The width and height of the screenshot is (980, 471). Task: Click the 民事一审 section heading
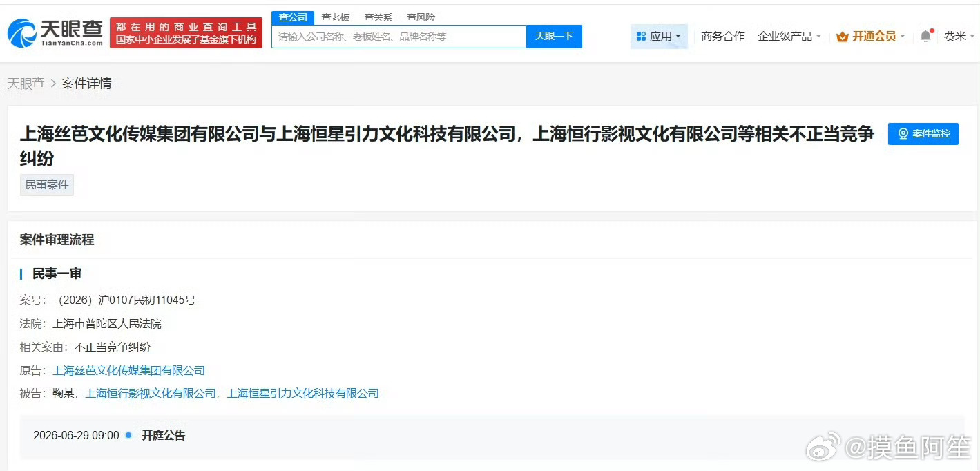click(57, 273)
